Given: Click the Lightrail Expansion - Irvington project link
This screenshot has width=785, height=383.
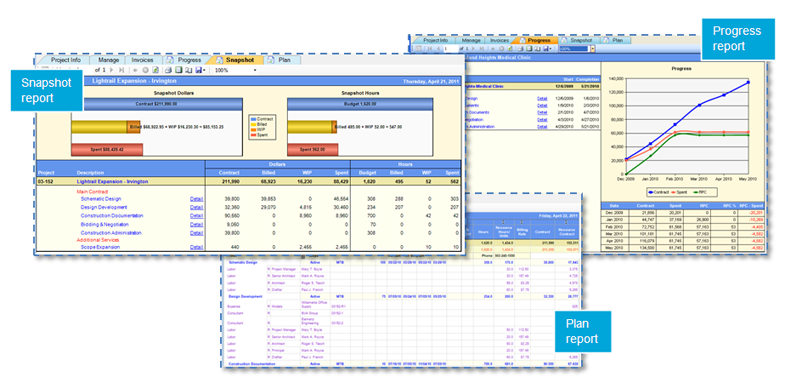Looking at the screenshot, I should (112, 181).
